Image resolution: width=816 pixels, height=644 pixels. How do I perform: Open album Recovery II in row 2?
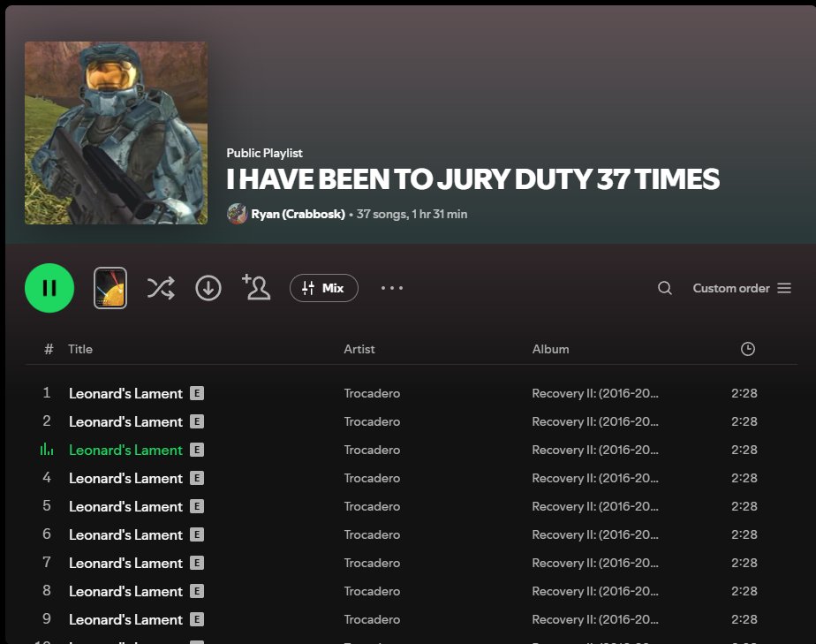(595, 421)
